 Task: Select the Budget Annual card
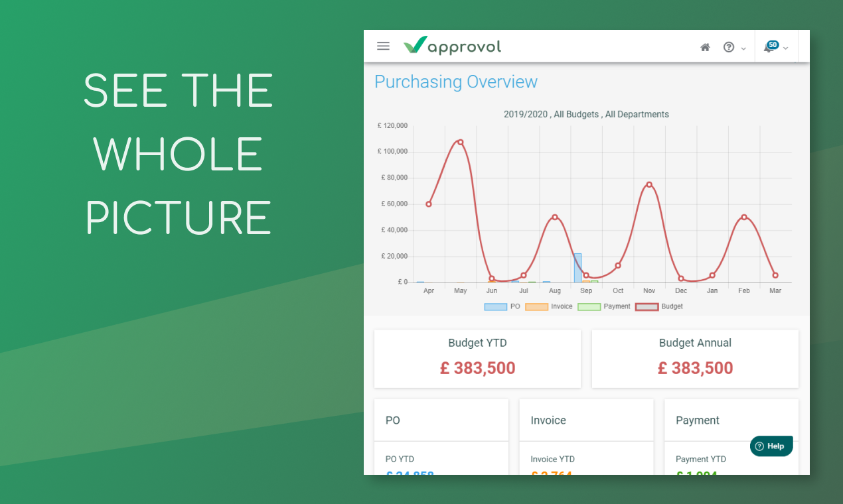click(695, 359)
